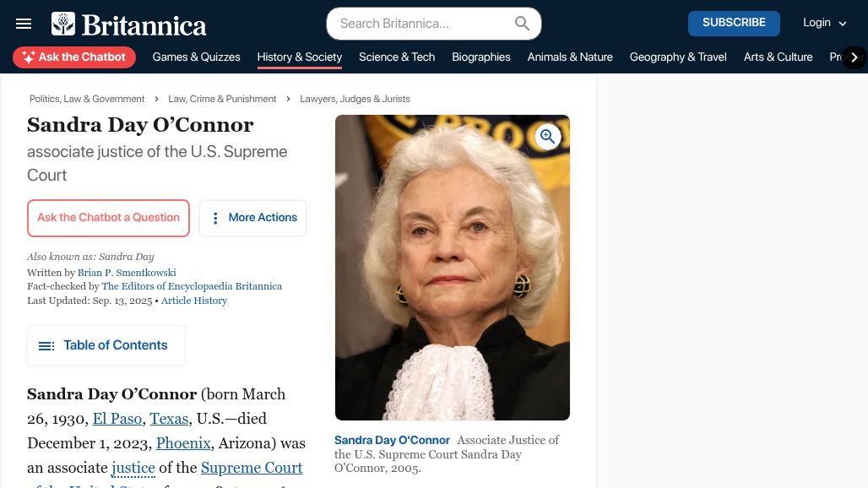
Task: Click the three-dot More Actions icon
Action: coord(215,218)
